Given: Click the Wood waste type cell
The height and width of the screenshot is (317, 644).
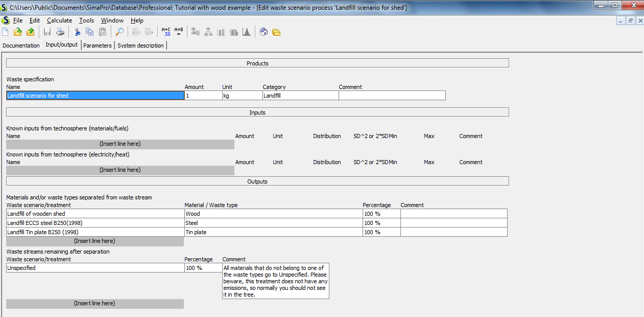Looking at the screenshot, I should point(273,214).
